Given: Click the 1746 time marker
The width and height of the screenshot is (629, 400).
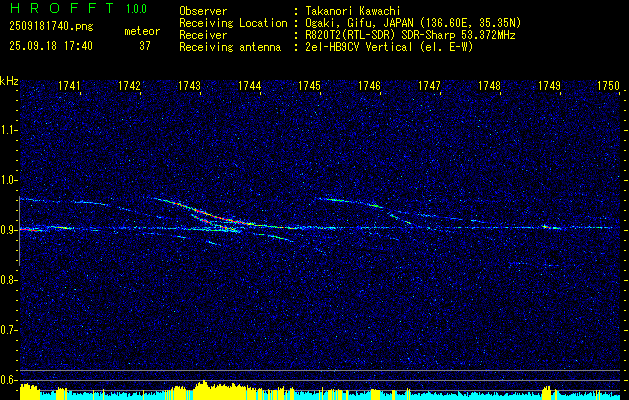Looking at the screenshot, I should pyautogui.click(x=369, y=85).
